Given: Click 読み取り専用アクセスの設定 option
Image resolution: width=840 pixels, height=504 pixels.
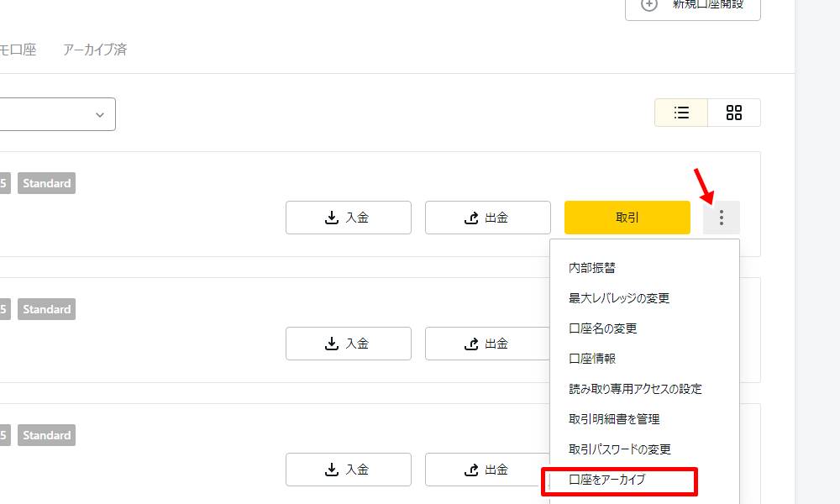Looking at the screenshot, I should (635, 389).
